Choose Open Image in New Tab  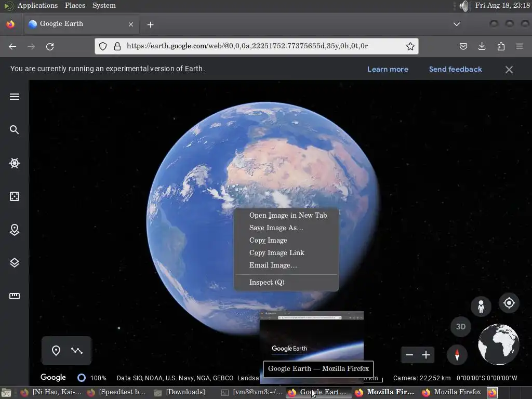[286, 216]
